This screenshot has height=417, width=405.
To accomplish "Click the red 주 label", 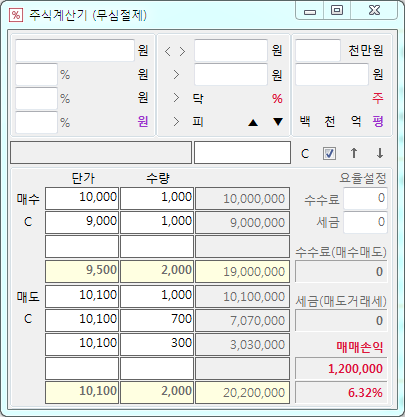I will tap(378, 98).
